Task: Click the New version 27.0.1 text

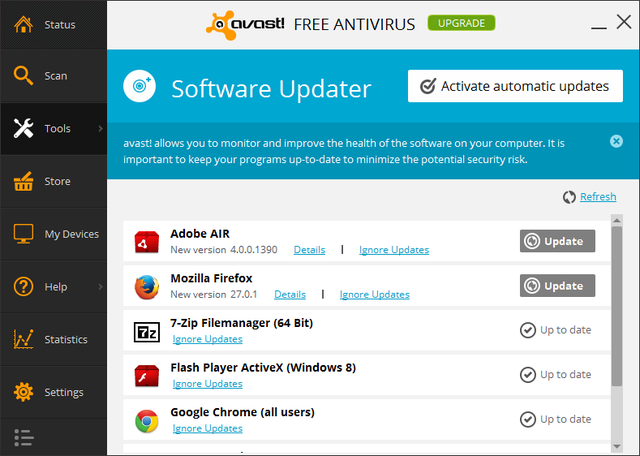Action: click(214, 294)
